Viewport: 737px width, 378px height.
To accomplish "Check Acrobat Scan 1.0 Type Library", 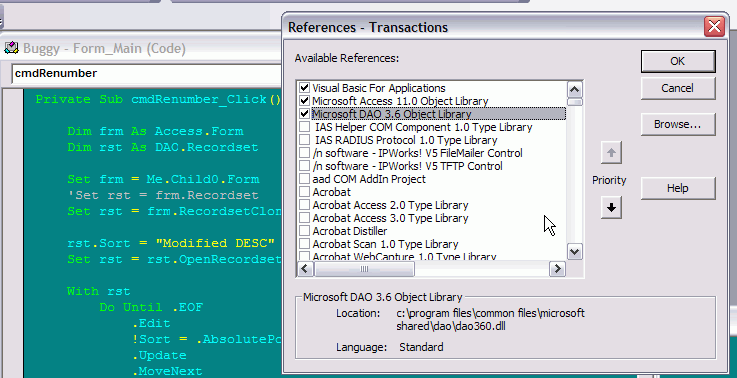I will (x=305, y=244).
